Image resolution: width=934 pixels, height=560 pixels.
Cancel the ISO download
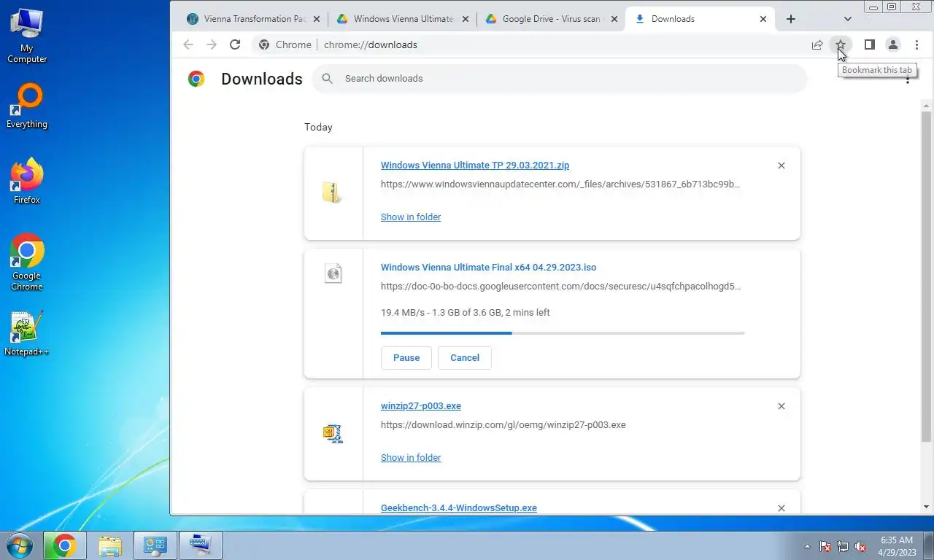click(x=465, y=358)
